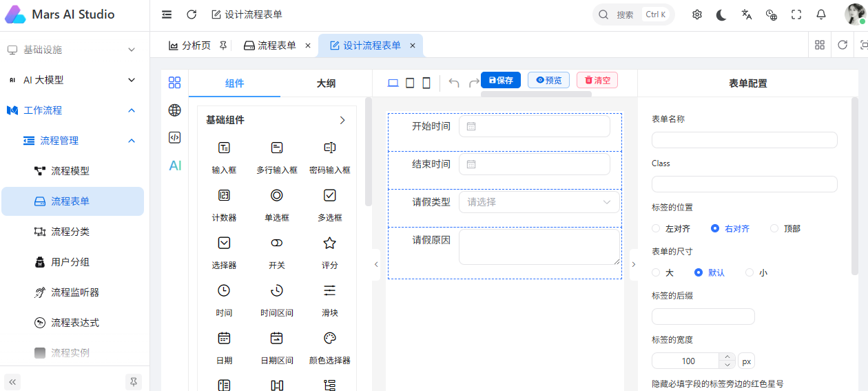Set form size to 小
Viewport: 868px width, 391px height.
(x=756, y=272)
